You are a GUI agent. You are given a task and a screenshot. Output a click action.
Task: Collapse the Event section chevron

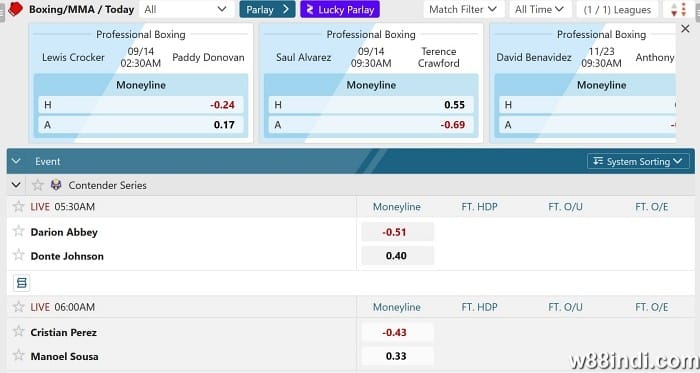(x=16, y=161)
